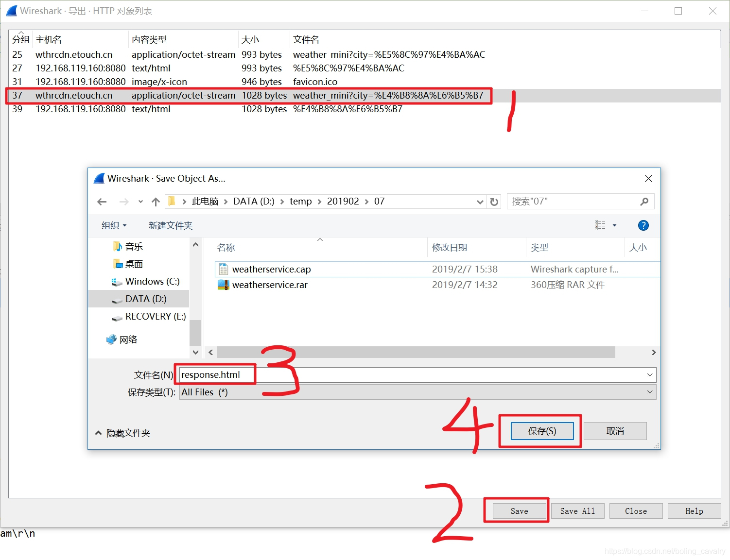Image resolution: width=730 pixels, height=560 pixels.
Task: Go up one folder level
Action: 156,202
